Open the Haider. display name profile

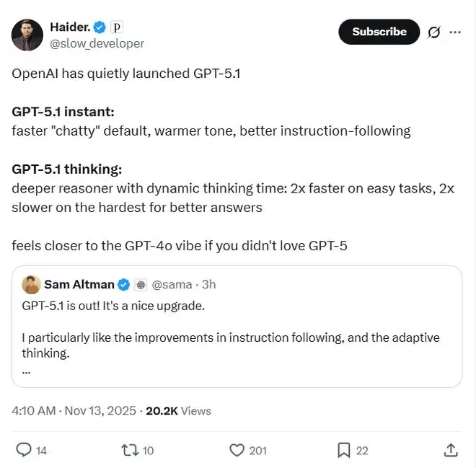[x=69, y=27]
